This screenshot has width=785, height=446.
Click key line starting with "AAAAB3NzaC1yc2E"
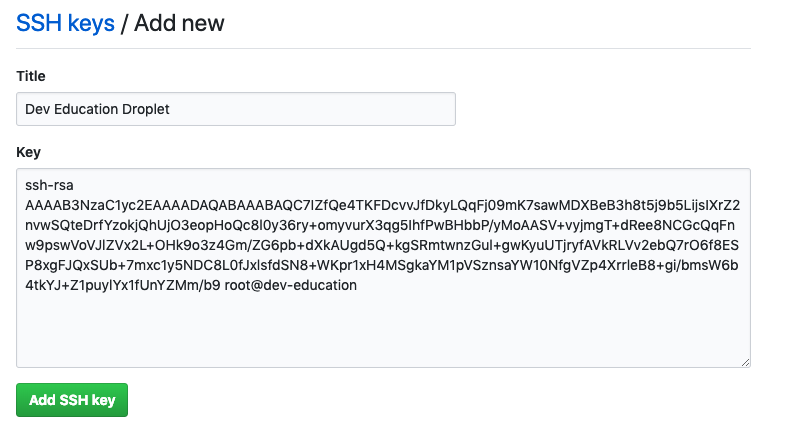383,205
